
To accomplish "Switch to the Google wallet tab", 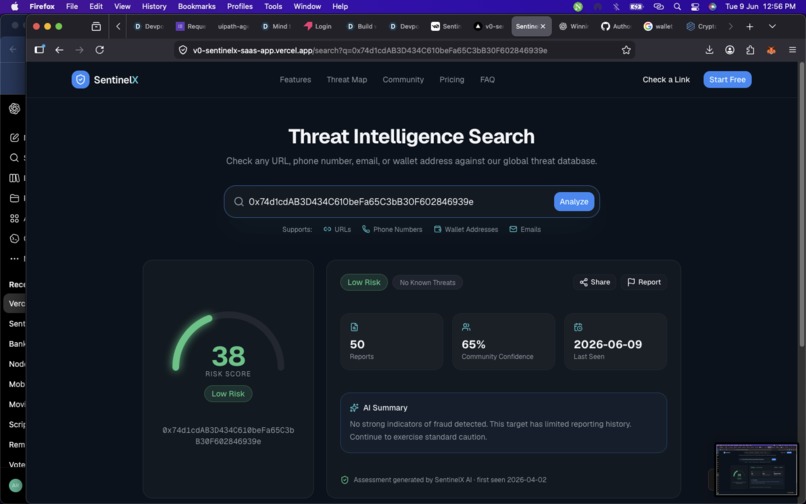I will pos(658,26).
